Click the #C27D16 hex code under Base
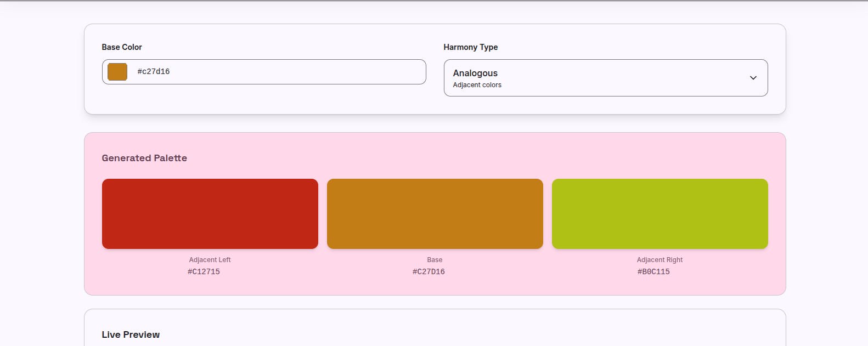Screen dimensions: 868x346 tap(429, 271)
